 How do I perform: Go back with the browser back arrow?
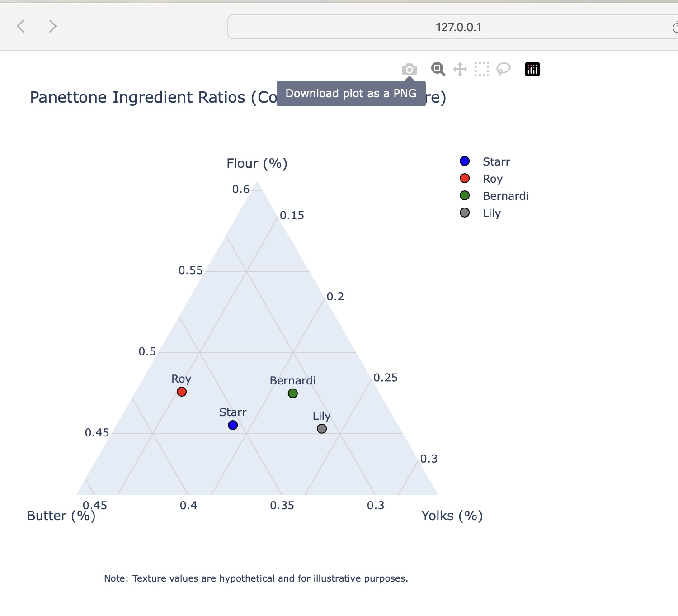point(21,26)
